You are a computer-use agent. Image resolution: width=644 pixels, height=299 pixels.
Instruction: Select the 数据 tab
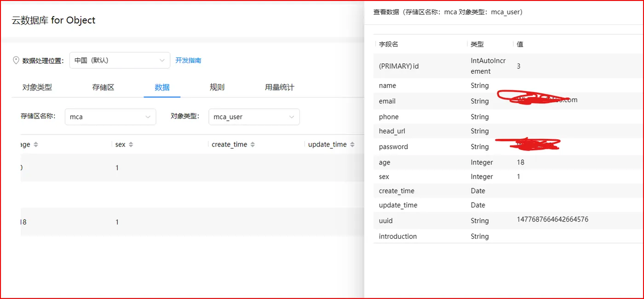pyautogui.click(x=162, y=87)
